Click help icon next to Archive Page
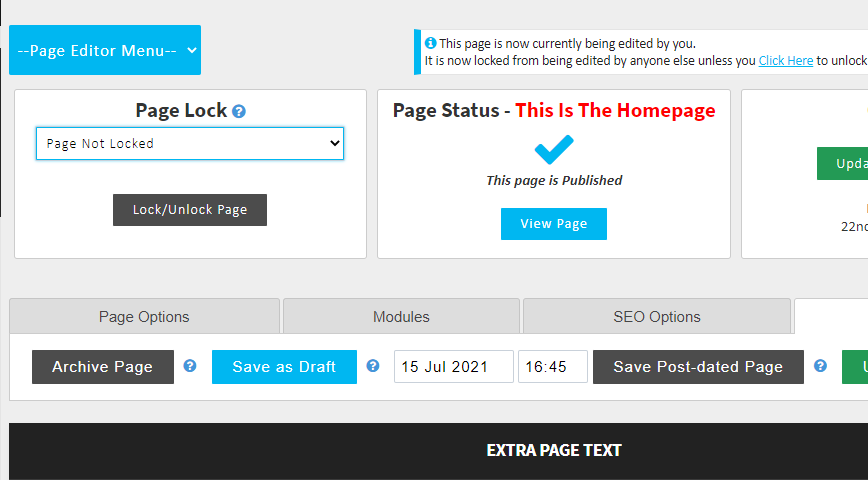The image size is (868, 480). point(190,365)
